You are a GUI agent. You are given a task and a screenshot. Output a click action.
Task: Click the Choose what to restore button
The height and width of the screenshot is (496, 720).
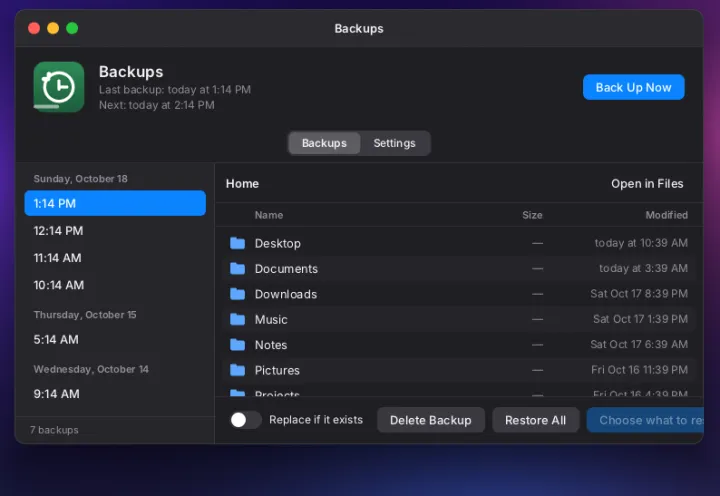pos(645,420)
